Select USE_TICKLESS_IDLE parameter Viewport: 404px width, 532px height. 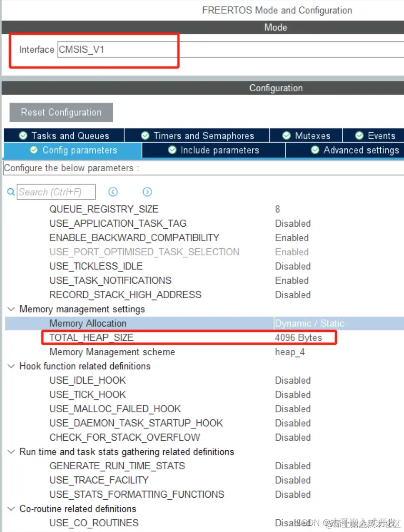coord(96,266)
